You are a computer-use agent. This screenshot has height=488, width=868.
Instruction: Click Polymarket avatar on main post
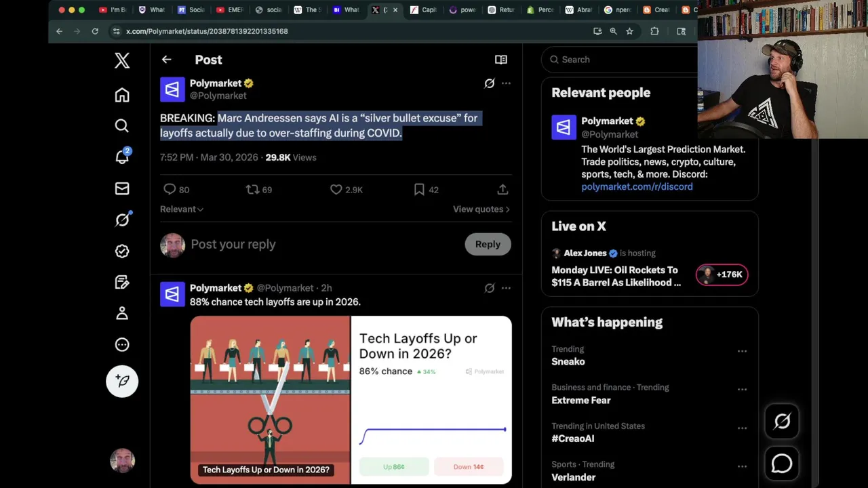click(172, 89)
